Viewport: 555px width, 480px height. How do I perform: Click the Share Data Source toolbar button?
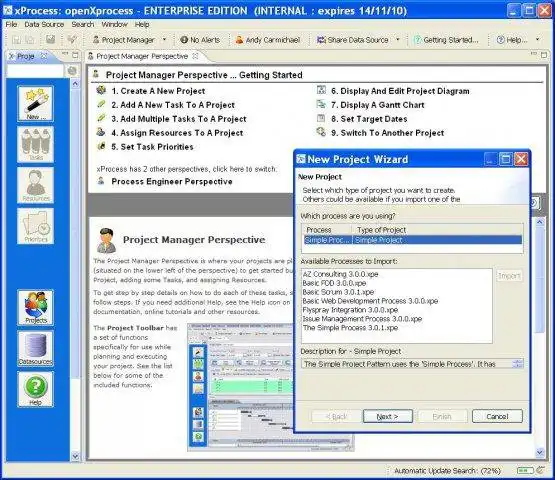(353, 40)
